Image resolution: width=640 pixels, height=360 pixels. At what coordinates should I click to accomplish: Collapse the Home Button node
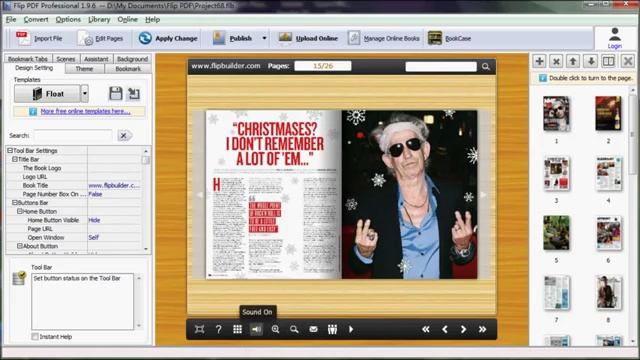20,211
